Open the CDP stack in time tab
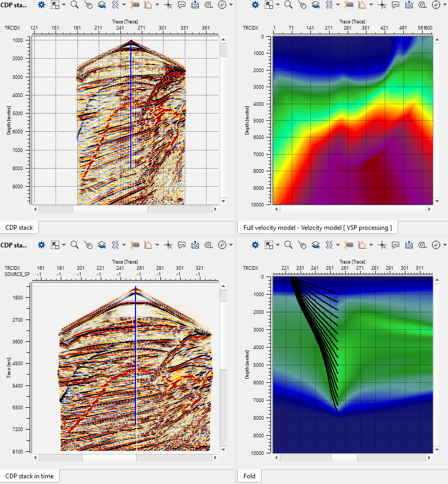Image resolution: width=448 pixels, height=484 pixels. pos(29,476)
